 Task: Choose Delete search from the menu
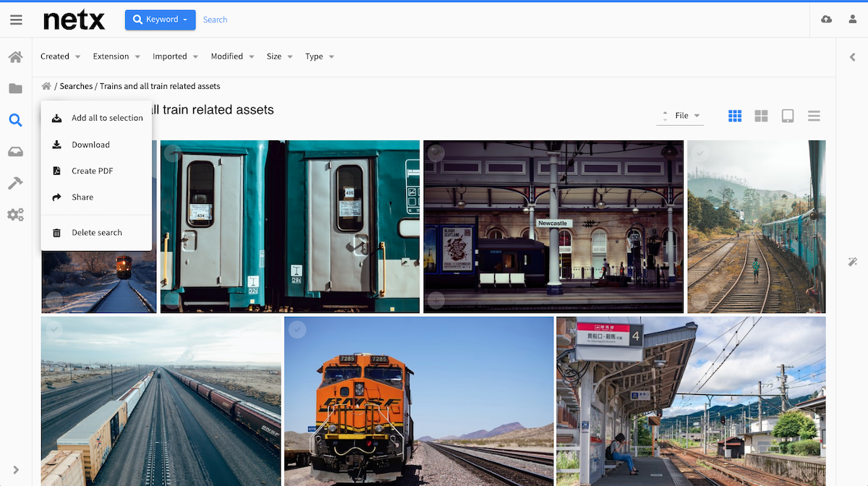tap(96, 232)
